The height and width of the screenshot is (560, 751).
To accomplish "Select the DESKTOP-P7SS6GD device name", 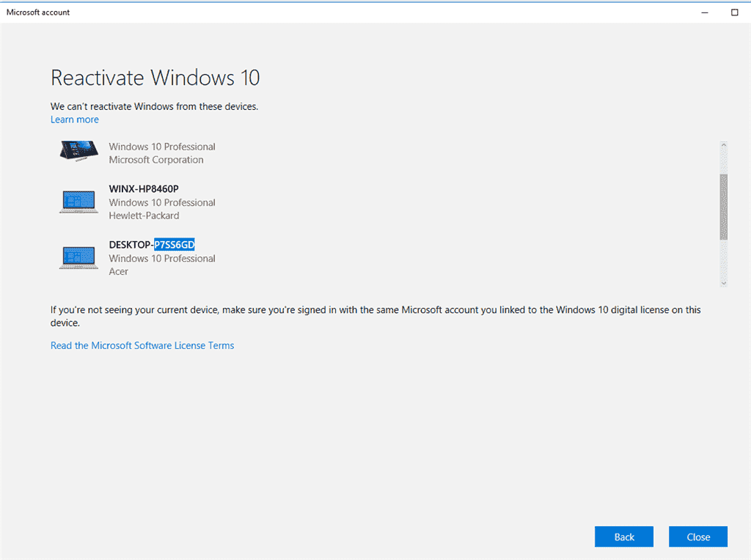I will pyautogui.click(x=152, y=245).
